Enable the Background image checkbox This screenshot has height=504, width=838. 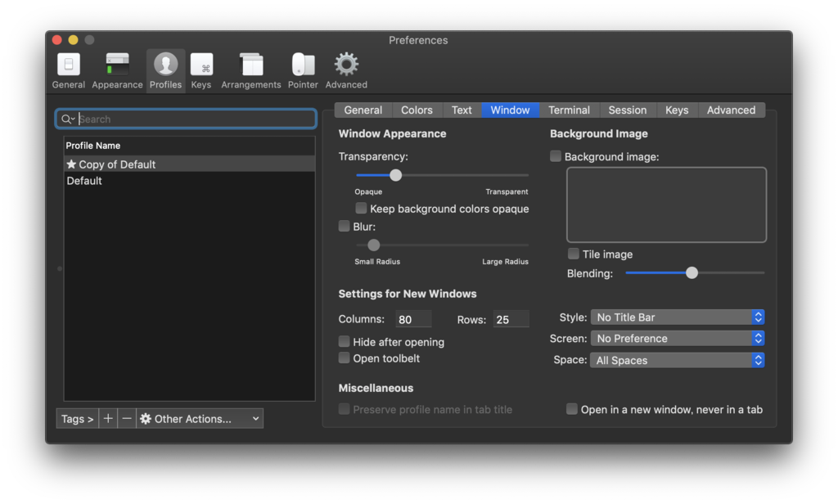tap(556, 156)
